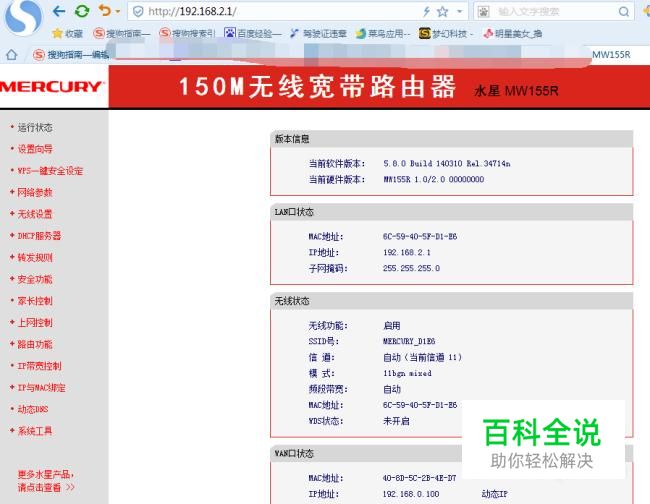
Task: Click the MERCURY logo
Action: (x=52, y=86)
